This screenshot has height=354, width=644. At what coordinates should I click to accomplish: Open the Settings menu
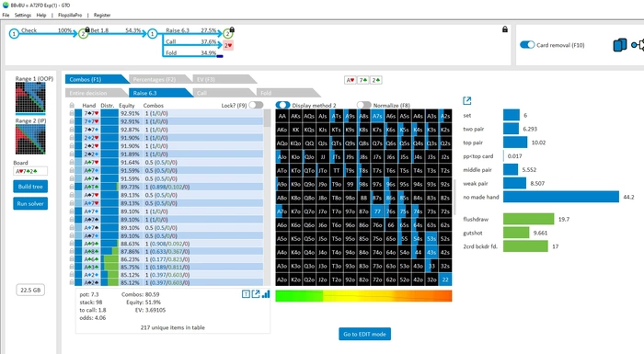tap(23, 15)
